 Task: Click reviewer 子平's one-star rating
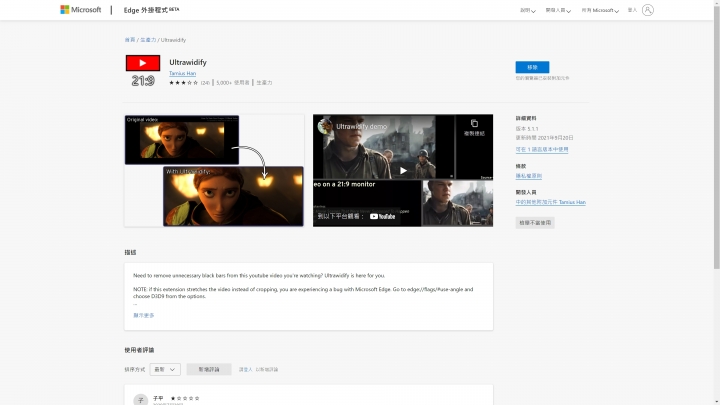click(185, 398)
